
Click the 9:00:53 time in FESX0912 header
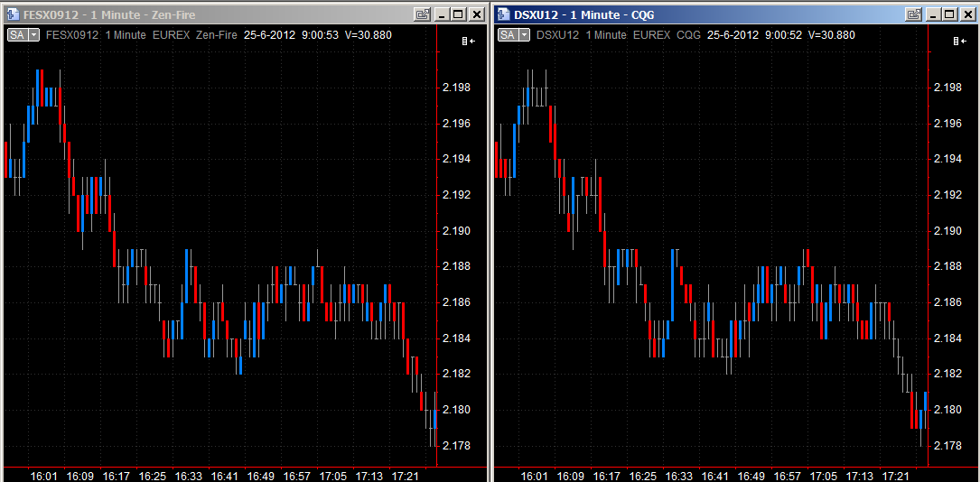320,35
